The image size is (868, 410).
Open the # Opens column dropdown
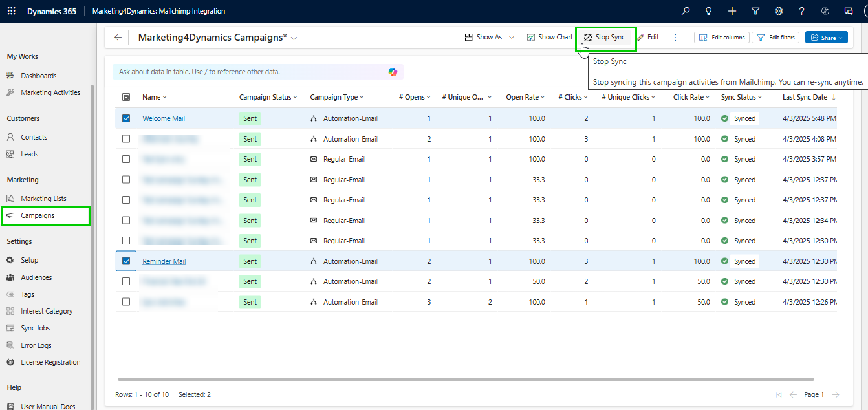point(415,97)
